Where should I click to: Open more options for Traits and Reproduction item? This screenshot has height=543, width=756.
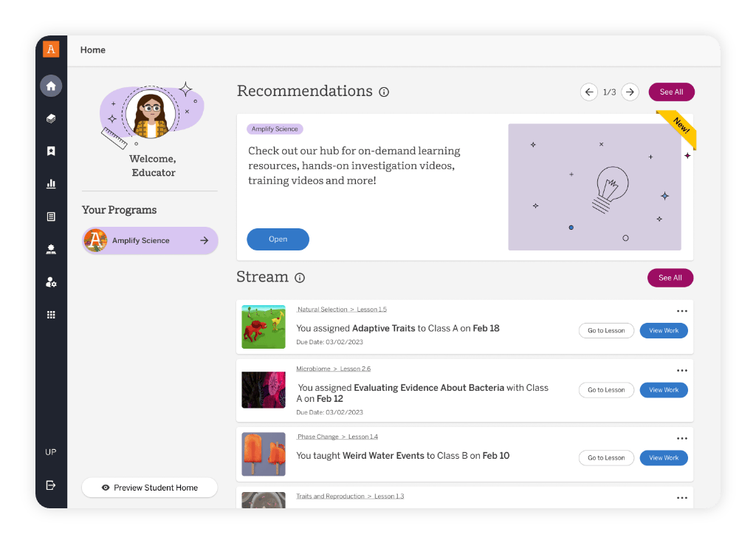coord(681,499)
